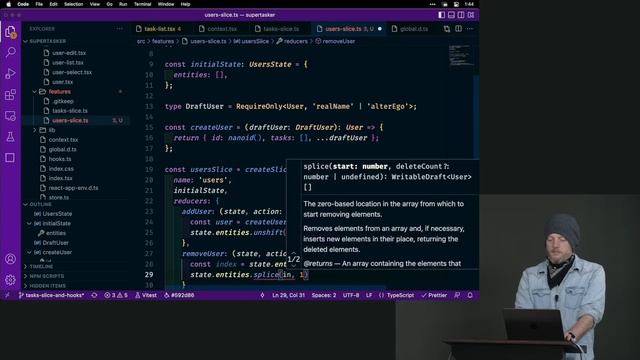Click the notifications bell

(x=470, y=295)
